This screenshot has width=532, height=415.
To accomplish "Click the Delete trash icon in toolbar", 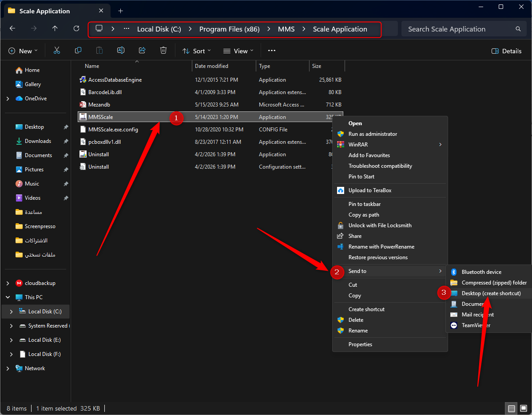I will 163,51.
